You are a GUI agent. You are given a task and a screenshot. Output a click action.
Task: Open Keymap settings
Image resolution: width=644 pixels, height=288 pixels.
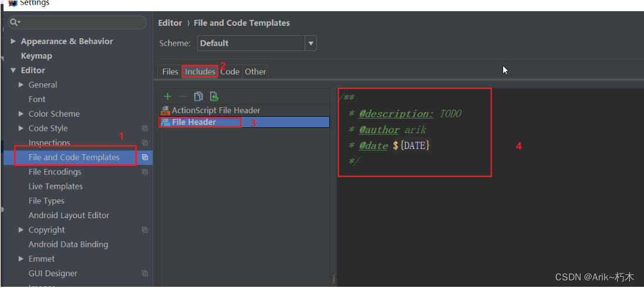coord(36,56)
